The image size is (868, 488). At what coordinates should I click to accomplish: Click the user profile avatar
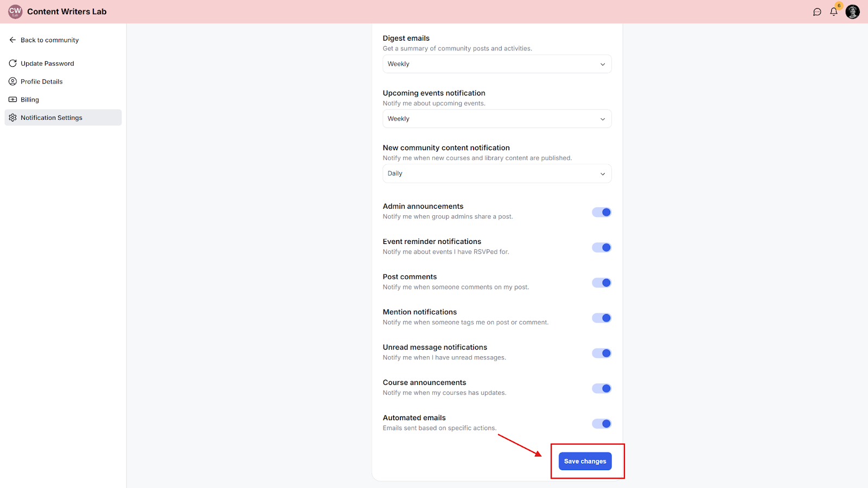pos(853,12)
